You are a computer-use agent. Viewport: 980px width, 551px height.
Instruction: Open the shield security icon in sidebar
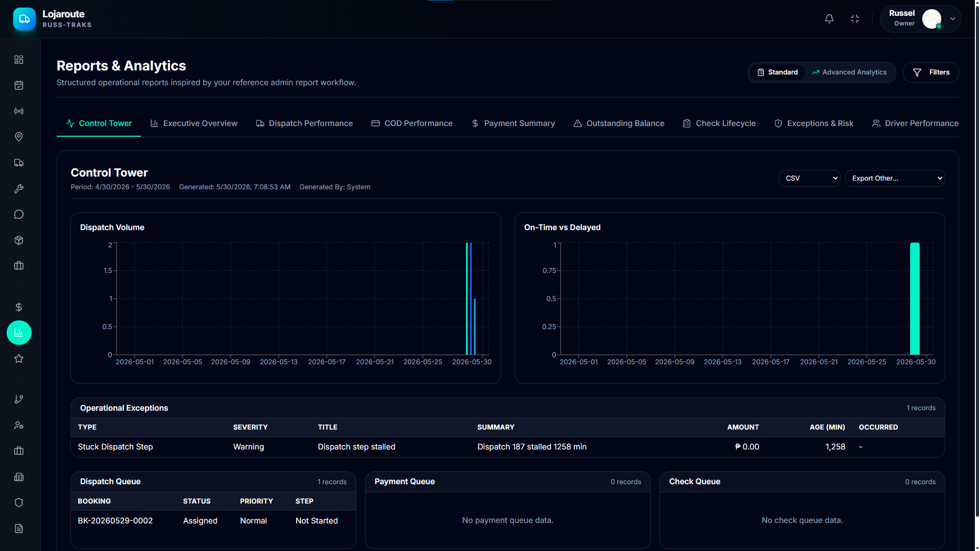click(19, 503)
